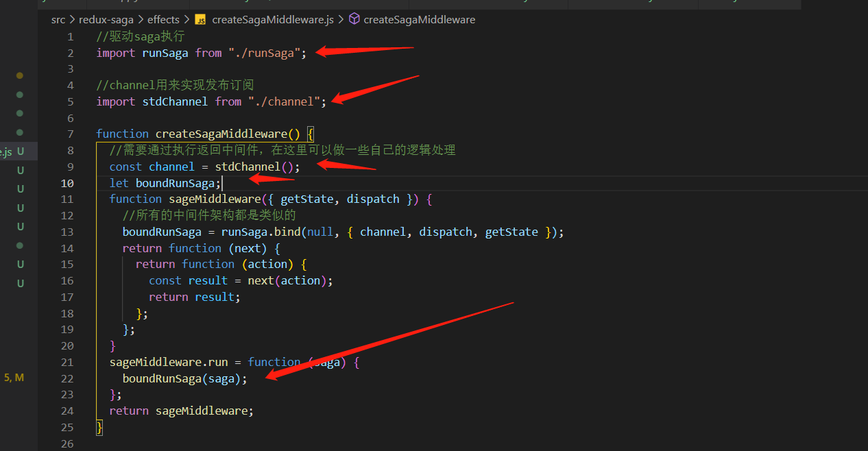Click the JS file icon in breadcrumb
Viewport: 868px width, 451px height.
pyautogui.click(x=201, y=19)
